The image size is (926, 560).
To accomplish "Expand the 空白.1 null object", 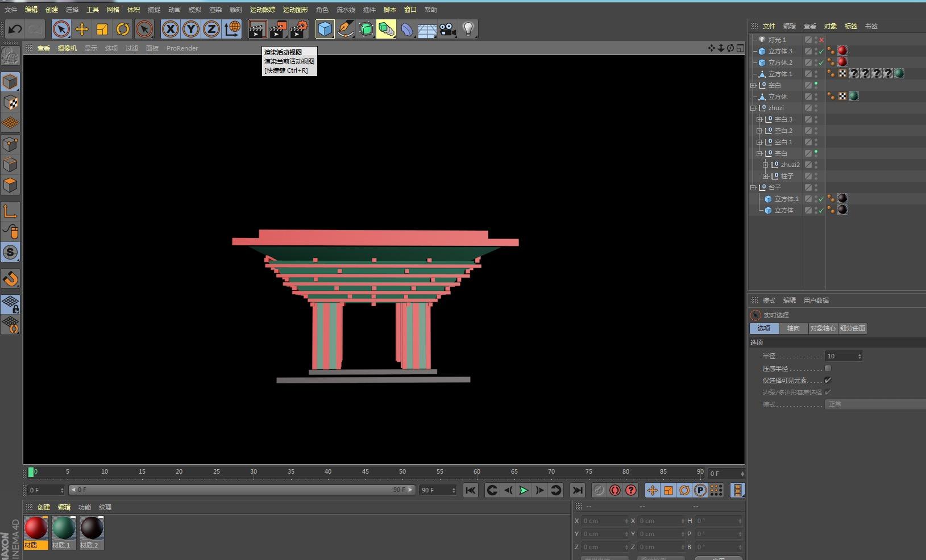I will click(x=759, y=142).
